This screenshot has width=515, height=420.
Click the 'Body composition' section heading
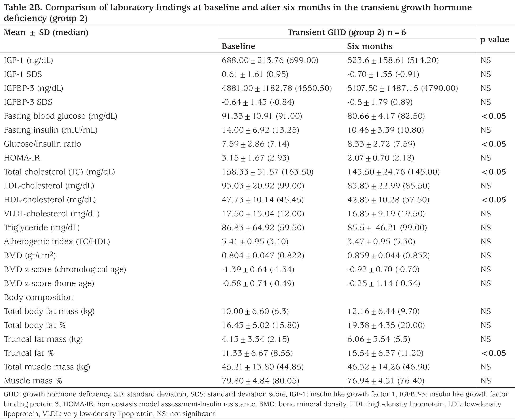tap(38, 297)
